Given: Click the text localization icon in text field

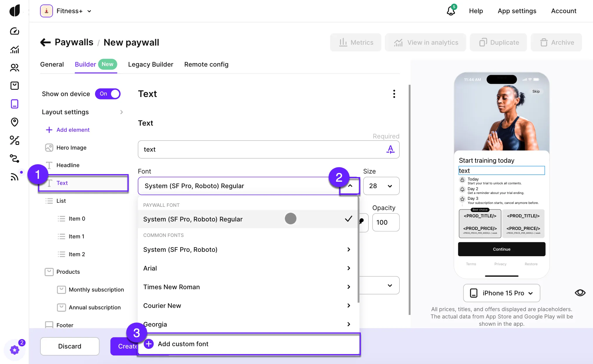Looking at the screenshot, I should pos(390,149).
